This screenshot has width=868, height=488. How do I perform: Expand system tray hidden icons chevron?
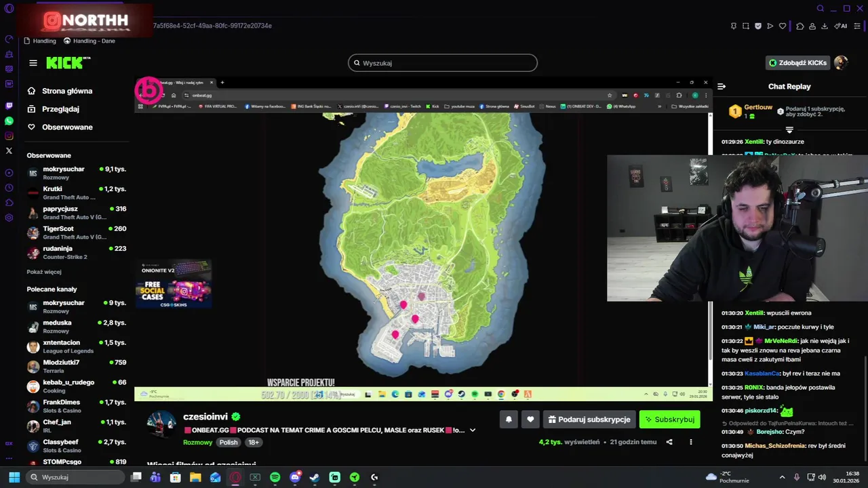point(782,477)
